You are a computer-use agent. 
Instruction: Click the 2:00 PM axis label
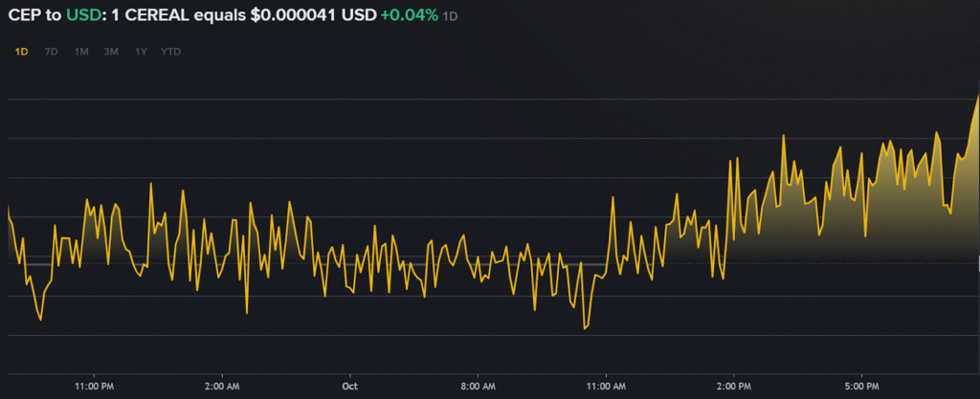pos(733,387)
